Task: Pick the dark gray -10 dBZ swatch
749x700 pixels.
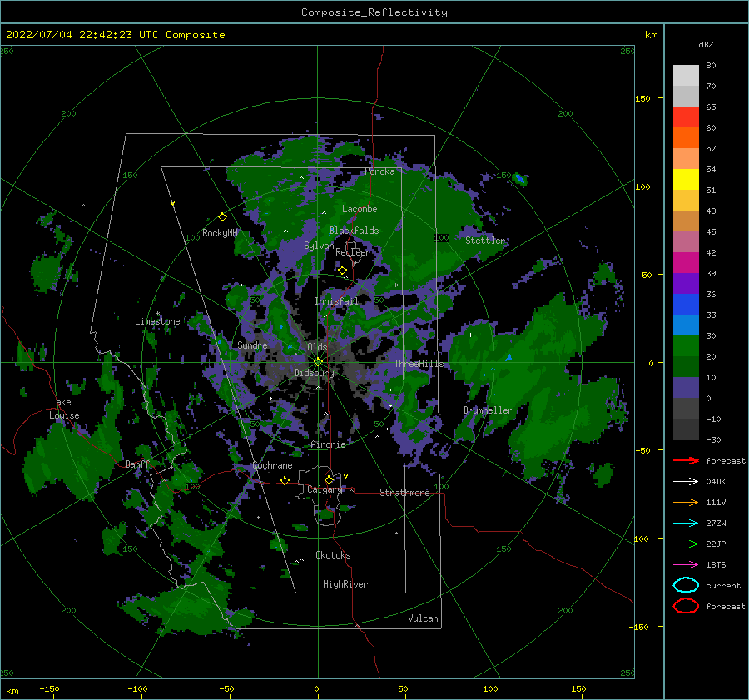Action: 686,429
